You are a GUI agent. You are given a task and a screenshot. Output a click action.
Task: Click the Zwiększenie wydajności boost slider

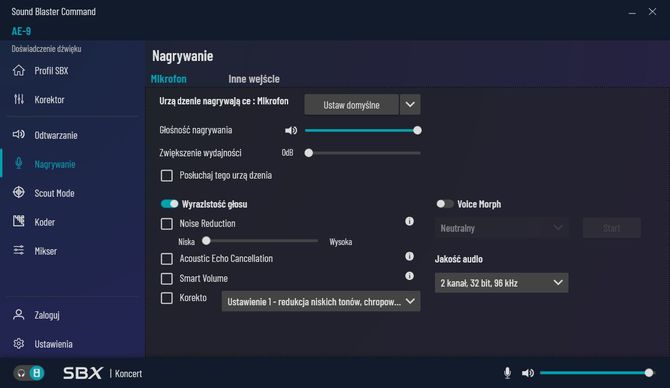[x=362, y=153]
